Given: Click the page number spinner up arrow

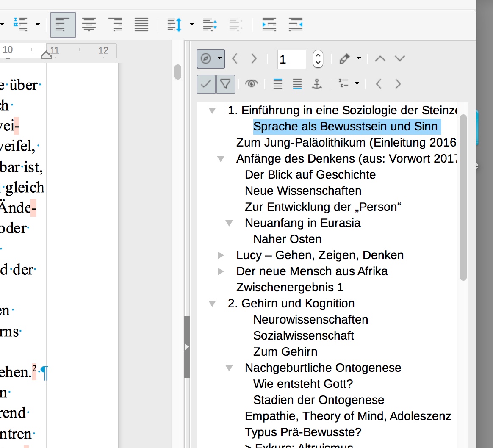Looking at the screenshot, I should click(318, 55).
